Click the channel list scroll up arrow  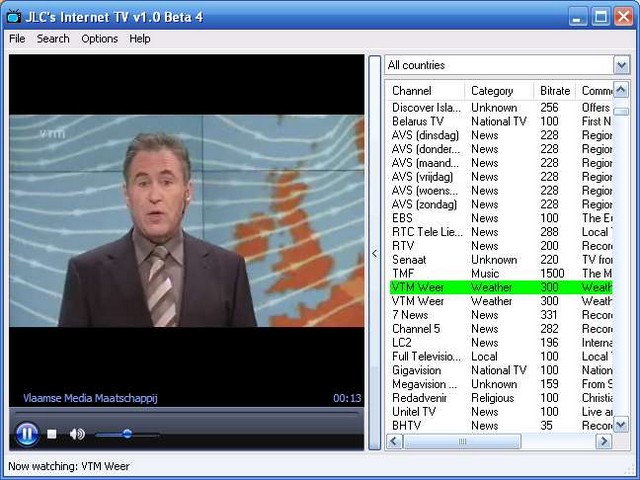tap(621, 89)
